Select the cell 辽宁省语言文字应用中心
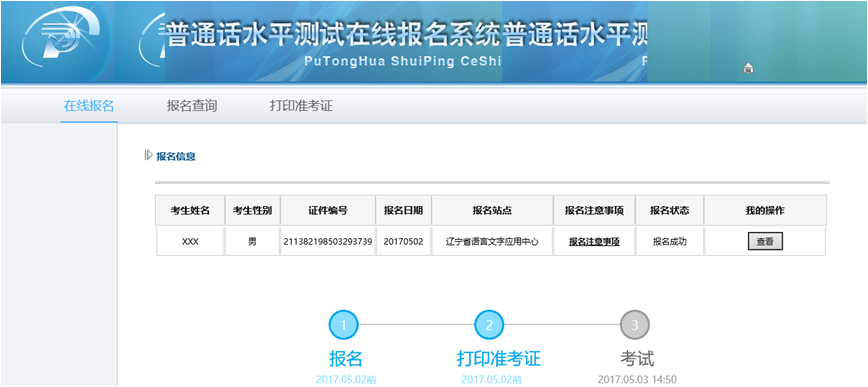 tap(492, 241)
